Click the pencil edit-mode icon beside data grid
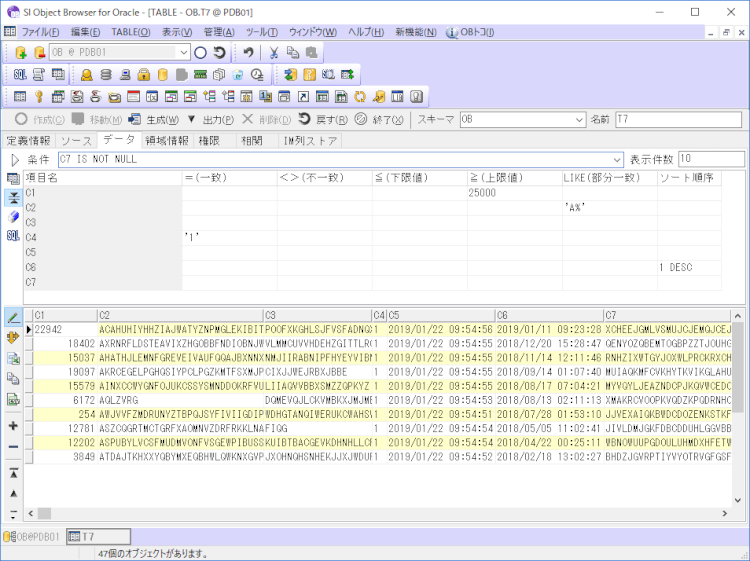Image resolution: width=750 pixels, height=561 pixels. pos(13,316)
